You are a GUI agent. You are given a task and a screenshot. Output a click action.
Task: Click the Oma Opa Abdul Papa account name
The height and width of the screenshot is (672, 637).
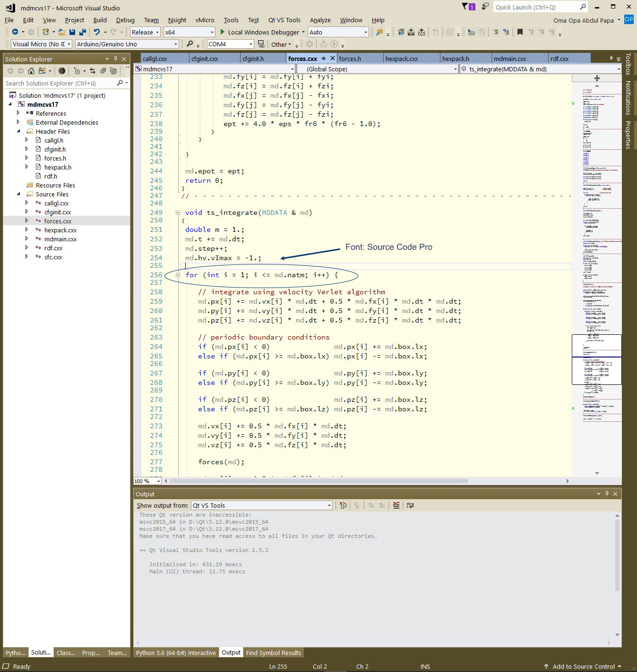[x=584, y=20]
